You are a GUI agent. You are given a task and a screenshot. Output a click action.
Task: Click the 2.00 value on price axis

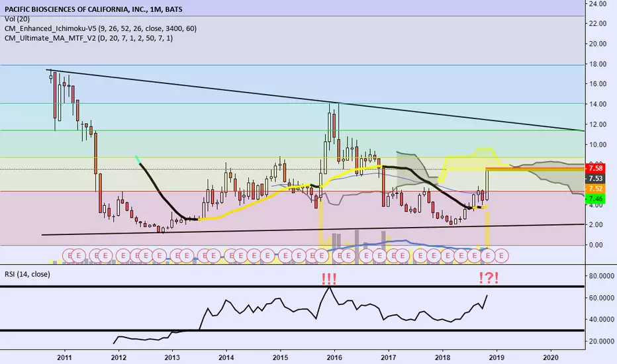click(x=596, y=225)
